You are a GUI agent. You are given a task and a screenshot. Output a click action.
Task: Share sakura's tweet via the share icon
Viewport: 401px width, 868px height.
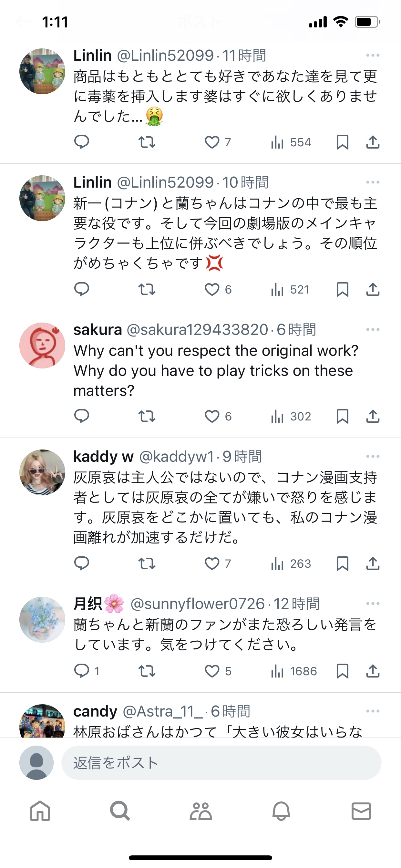tap(373, 416)
